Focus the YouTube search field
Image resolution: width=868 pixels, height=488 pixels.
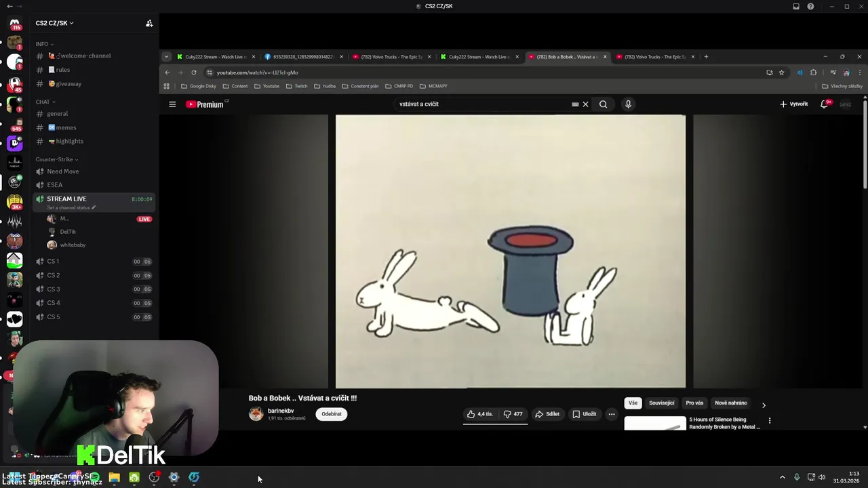pos(481,104)
